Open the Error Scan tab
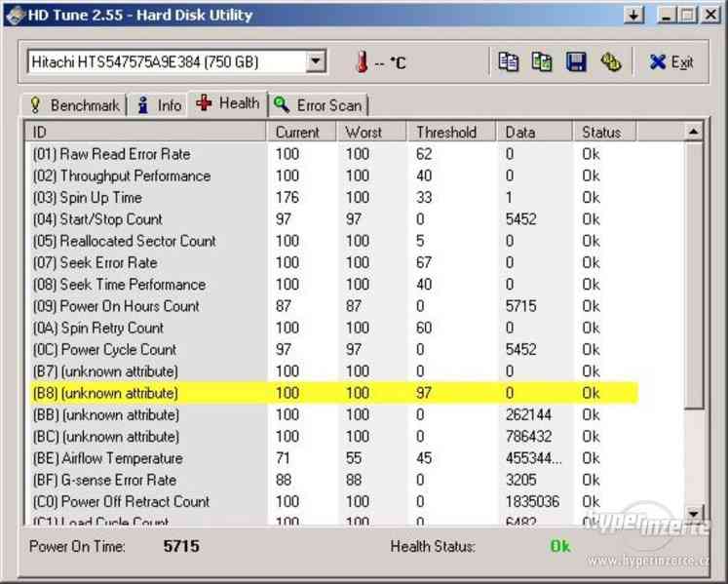The image size is (728, 584). pyautogui.click(x=319, y=105)
